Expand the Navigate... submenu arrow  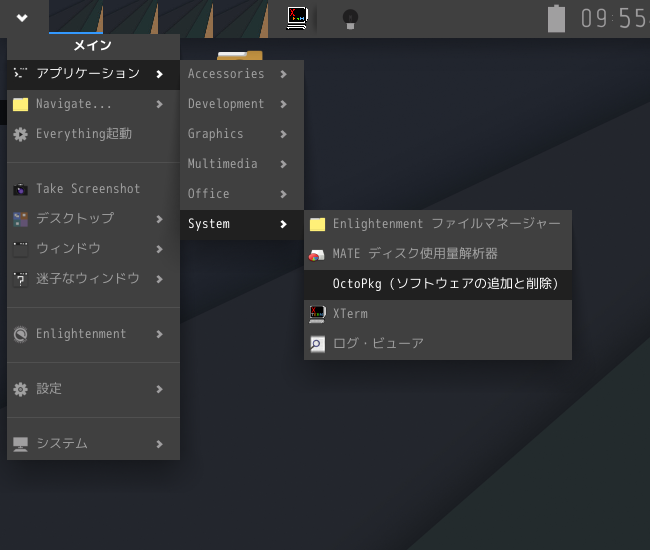pos(160,104)
